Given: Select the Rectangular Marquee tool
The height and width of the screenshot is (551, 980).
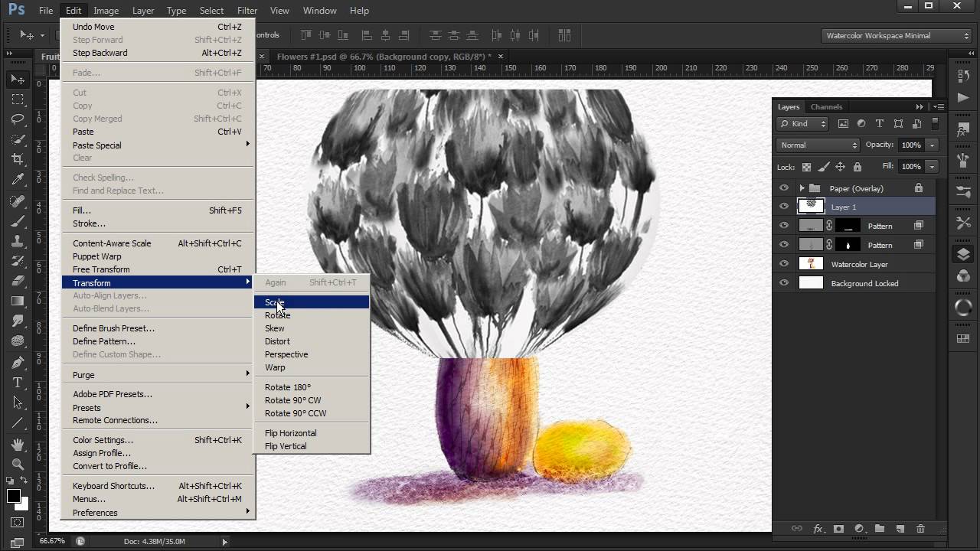Looking at the screenshot, I should click(x=18, y=99).
